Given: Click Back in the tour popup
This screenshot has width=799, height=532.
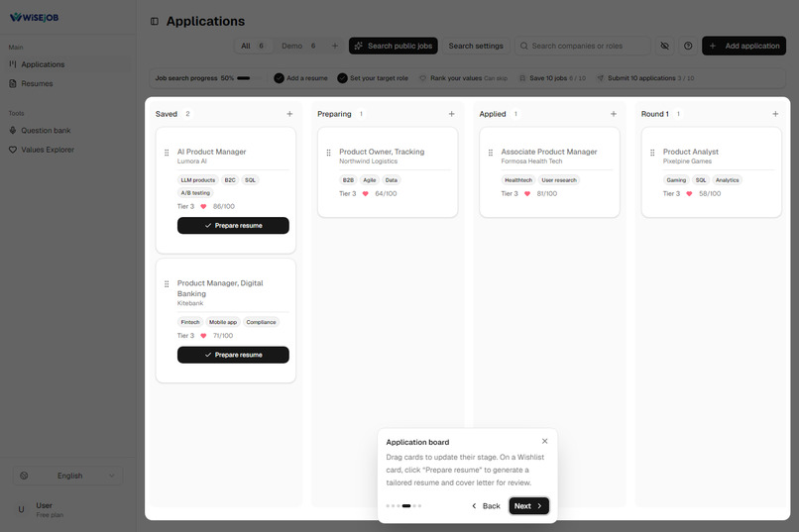Looking at the screenshot, I should (486, 506).
